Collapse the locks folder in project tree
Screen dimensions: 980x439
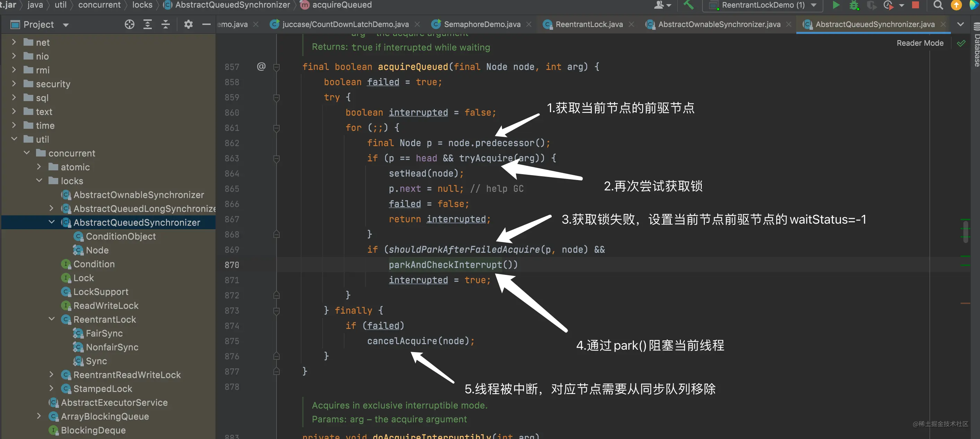(39, 180)
